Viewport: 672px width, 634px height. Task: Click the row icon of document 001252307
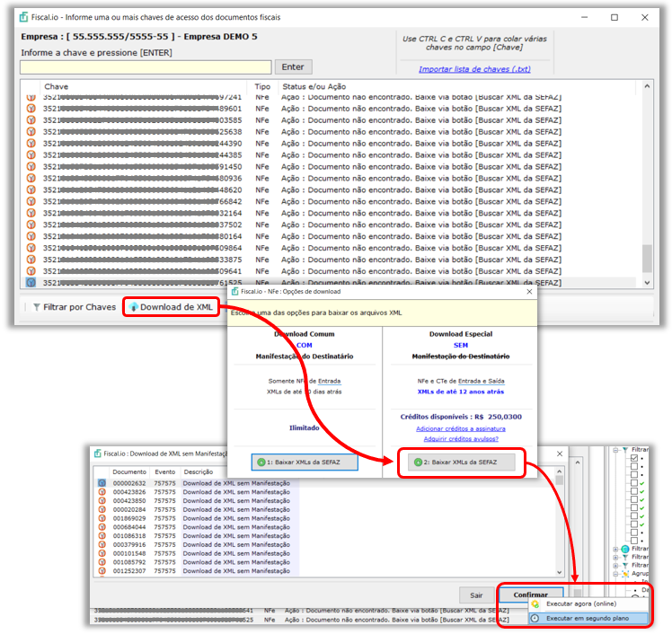[x=102, y=570]
